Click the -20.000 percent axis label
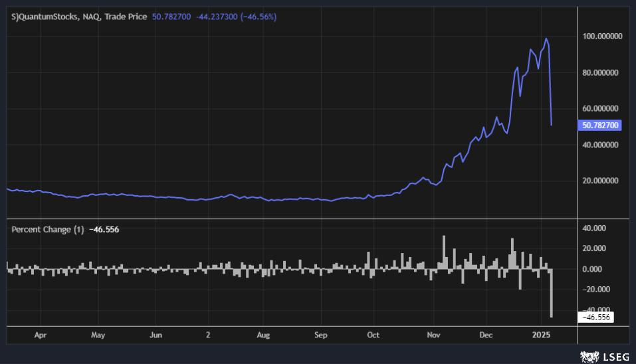This screenshot has height=364, width=636. pyautogui.click(x=596, y=290)
